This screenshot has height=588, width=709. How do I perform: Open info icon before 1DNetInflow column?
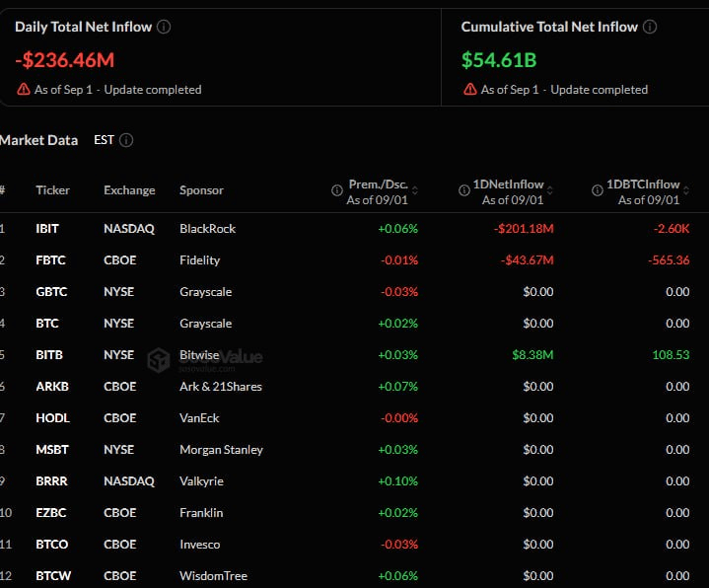[x=463, y=190]
